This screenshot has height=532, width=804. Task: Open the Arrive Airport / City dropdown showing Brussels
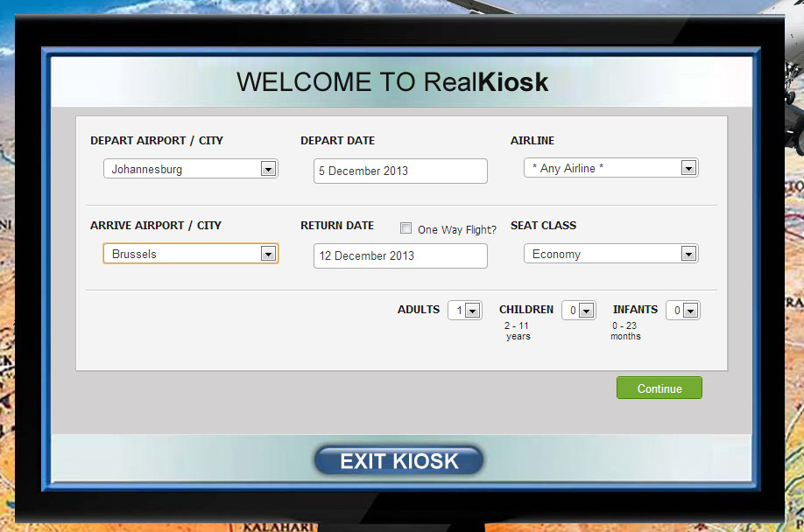[x=191, y=254]
